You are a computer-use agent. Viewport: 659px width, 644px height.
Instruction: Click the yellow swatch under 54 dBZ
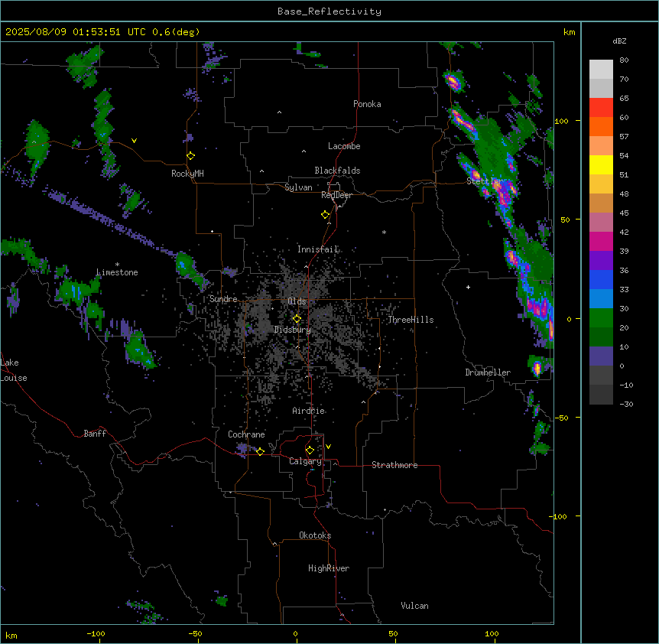(x=601, y=165)
